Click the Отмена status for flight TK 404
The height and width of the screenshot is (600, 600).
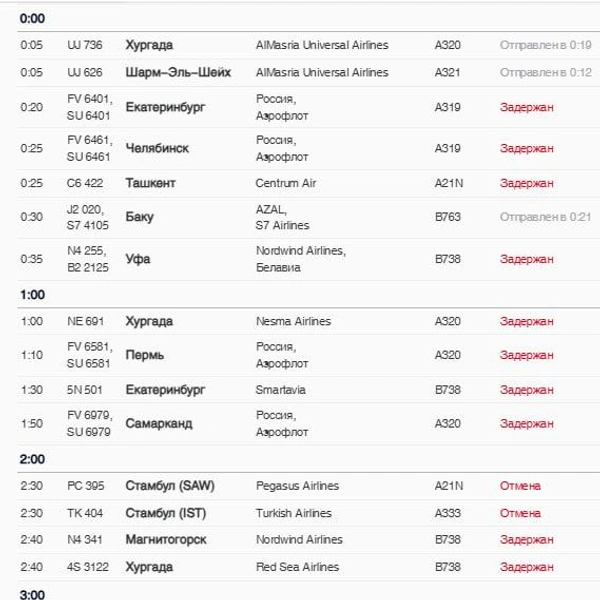pyautogui.click(x=520, y=513)
